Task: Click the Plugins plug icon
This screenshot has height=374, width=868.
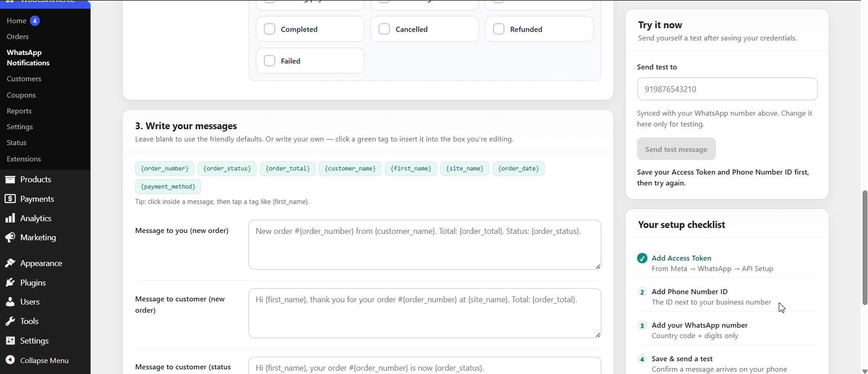Action: [10, 282]
